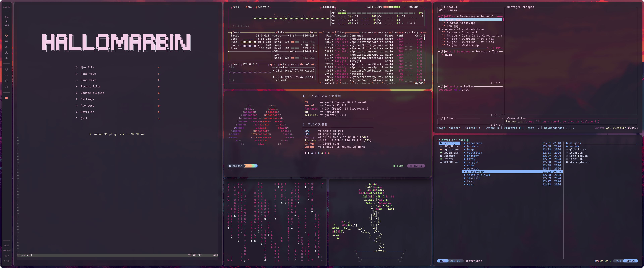Toggle tree view in btop proc panel

tap(395, 32)
